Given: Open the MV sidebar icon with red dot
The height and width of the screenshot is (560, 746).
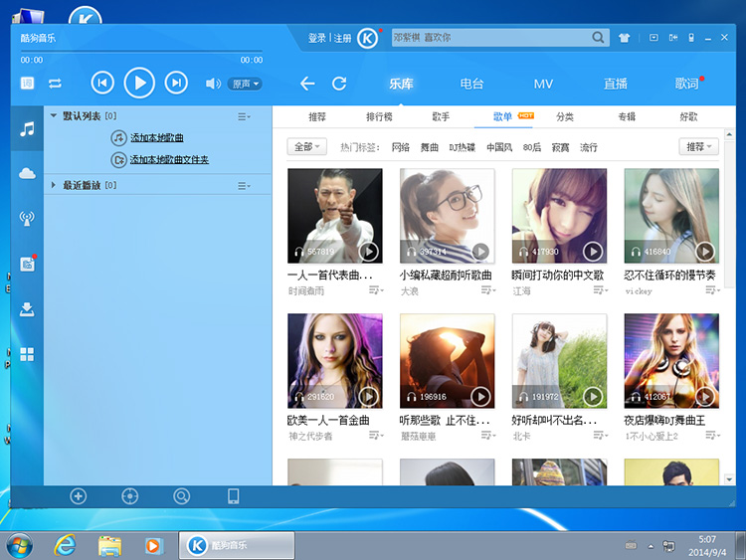Looking at the screenshot, I should coord(28,264).
